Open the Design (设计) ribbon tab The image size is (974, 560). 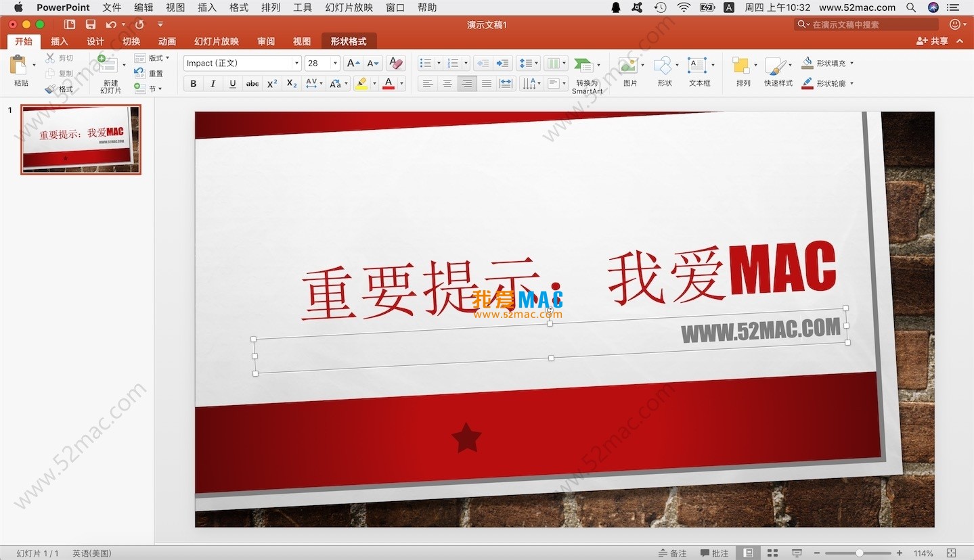(x=95, y=41)
